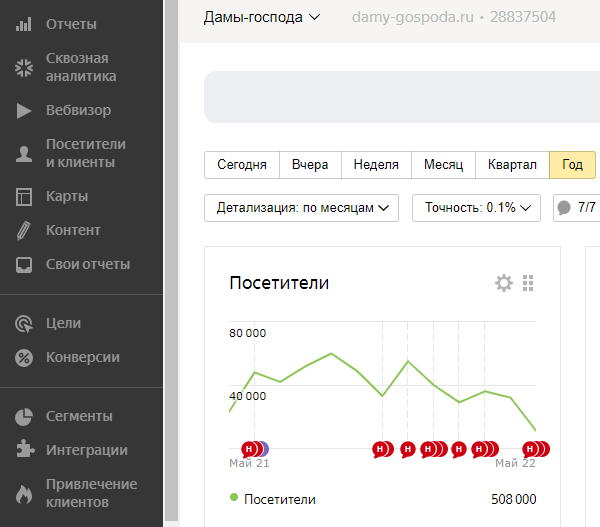Click the Посетители и клиенты person icon
The height and width of the screenshot is (527, 600).
24,154
